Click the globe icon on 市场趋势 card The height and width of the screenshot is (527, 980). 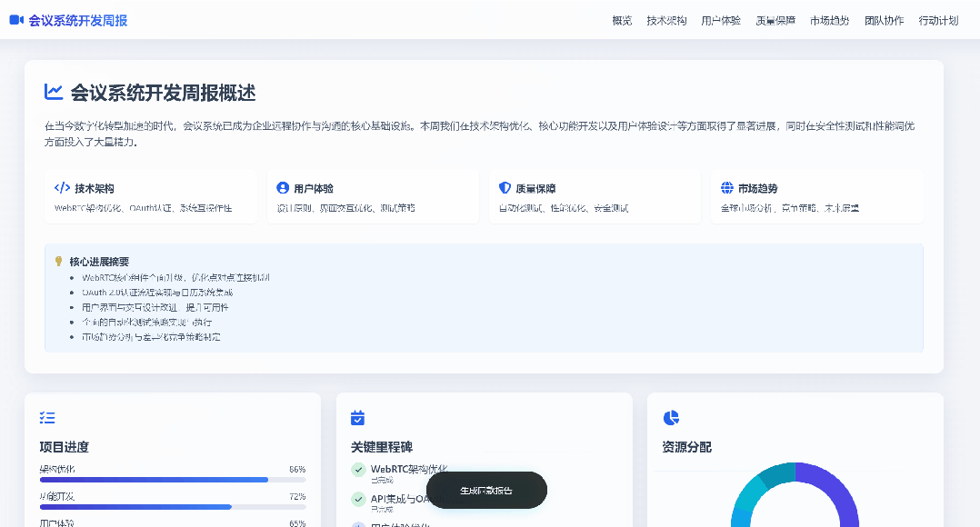(727, 187)
